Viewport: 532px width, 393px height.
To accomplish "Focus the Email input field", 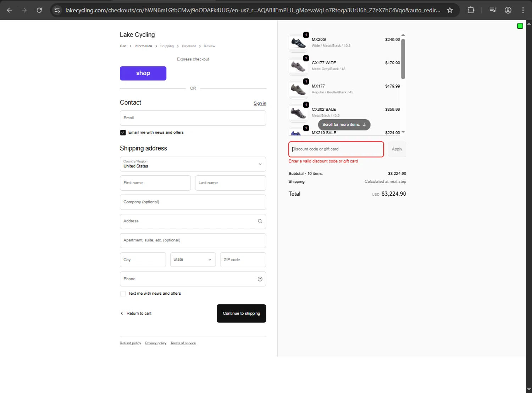I will click(x=193, y=118).
